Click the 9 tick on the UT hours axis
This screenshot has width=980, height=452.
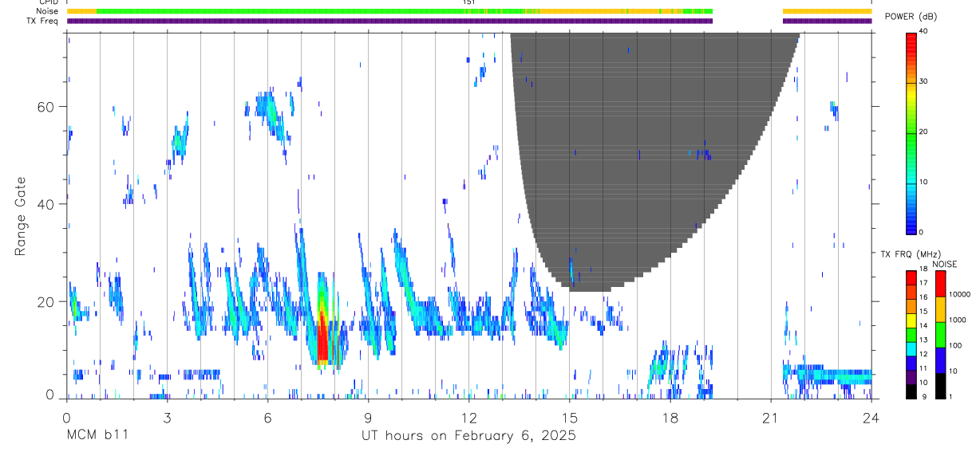[x=368, y=417]
